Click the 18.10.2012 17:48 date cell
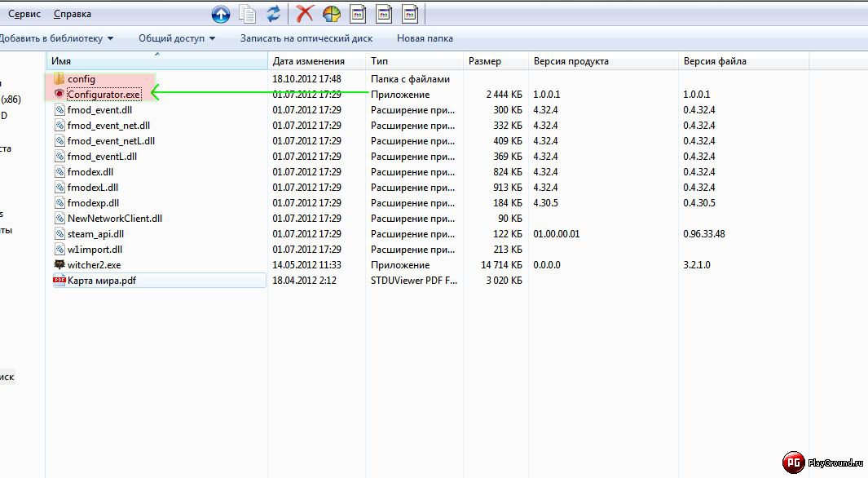This screenshot has width=868, height=478. click(x=306, y=79)
